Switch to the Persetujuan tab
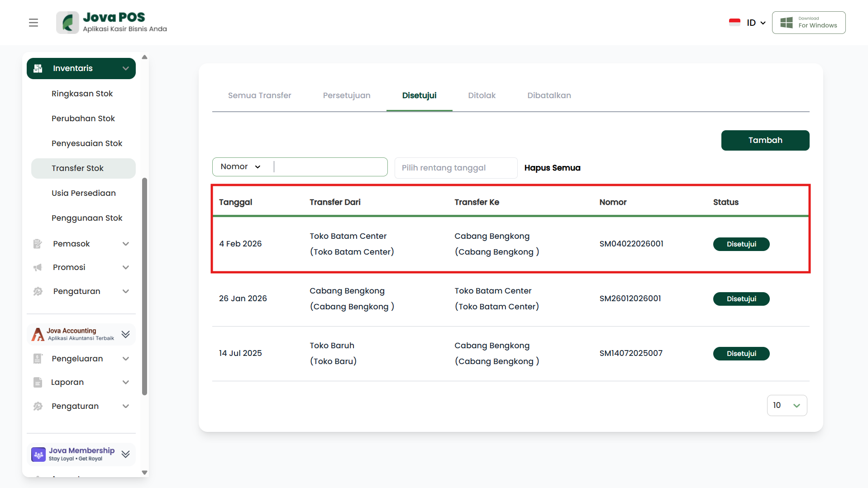Image resolution: width=868 pixels, height=488 pixels. (347, 95)
